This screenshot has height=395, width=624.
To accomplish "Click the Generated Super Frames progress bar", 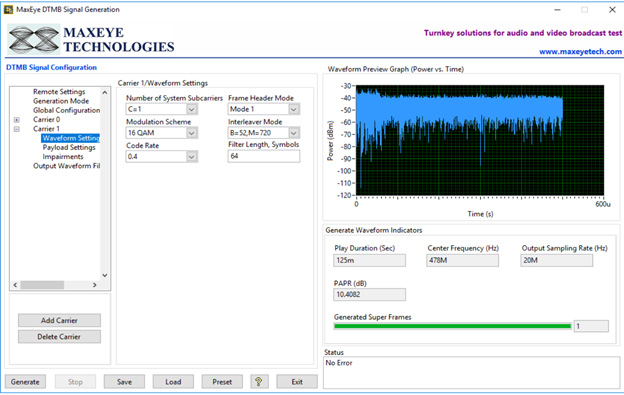I will 453,326.
